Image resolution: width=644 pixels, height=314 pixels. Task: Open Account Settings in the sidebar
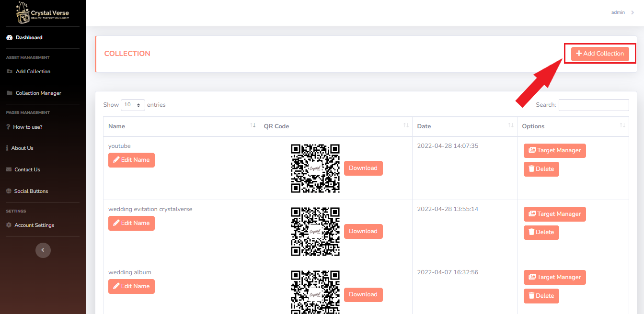[x=34, y=225]
